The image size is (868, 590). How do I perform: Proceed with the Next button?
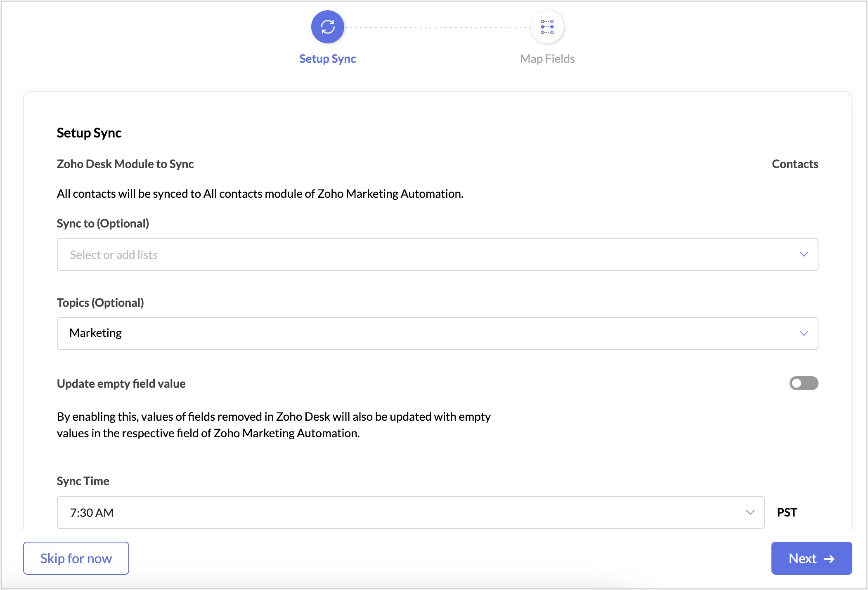tap(811, 558)
